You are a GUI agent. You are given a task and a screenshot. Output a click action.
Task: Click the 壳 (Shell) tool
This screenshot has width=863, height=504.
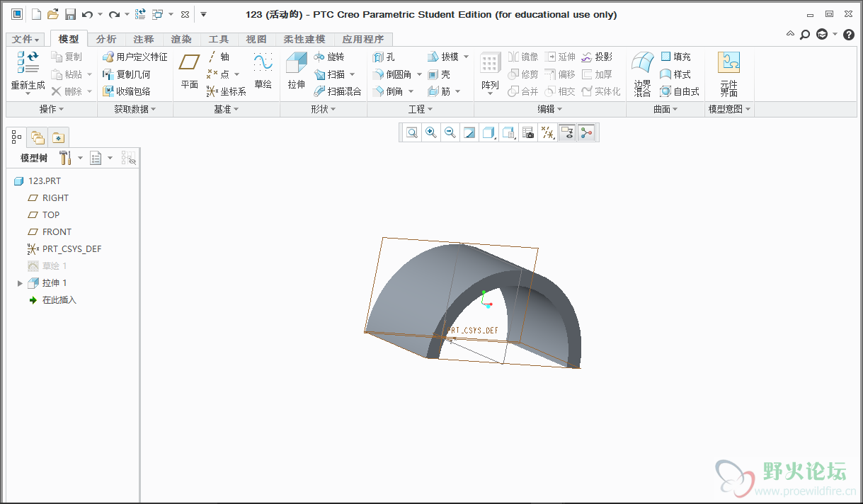pos(438,74)
